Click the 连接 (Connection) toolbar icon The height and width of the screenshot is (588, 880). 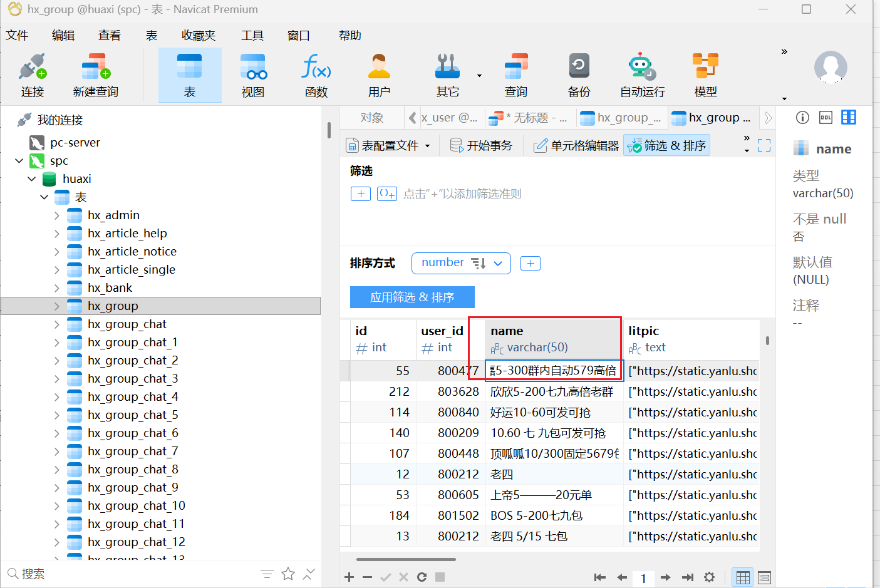pyautogui.click(x=33, y=75)
